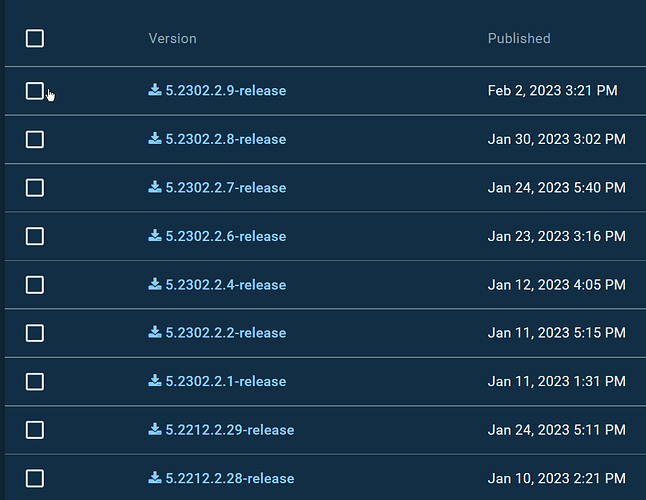Toggle the select-all checkbox in header
The width and height of the screenshot is (646, 500).
pos(35,38)
